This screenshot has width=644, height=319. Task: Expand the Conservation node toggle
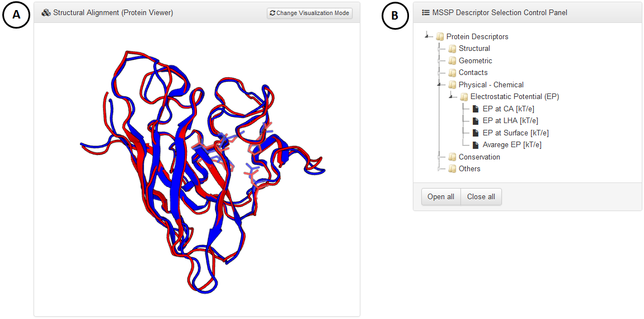(x=439, y=157)
